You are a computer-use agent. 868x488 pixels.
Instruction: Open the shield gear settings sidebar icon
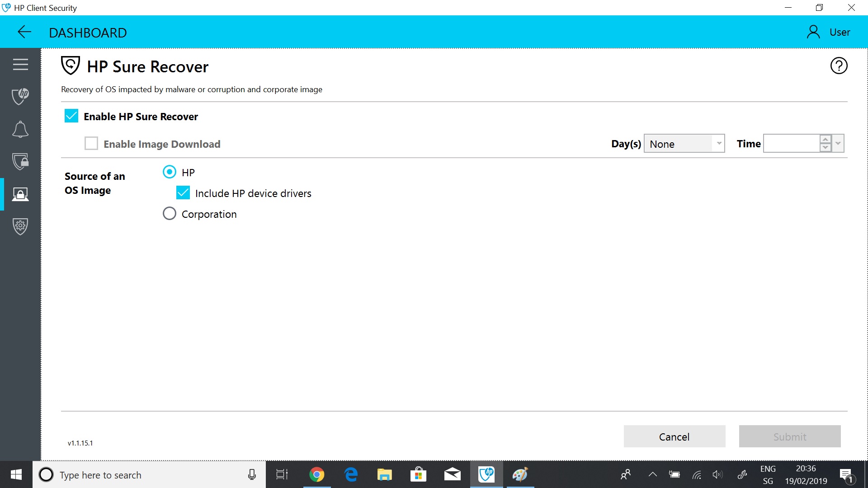tap(20, 226)
